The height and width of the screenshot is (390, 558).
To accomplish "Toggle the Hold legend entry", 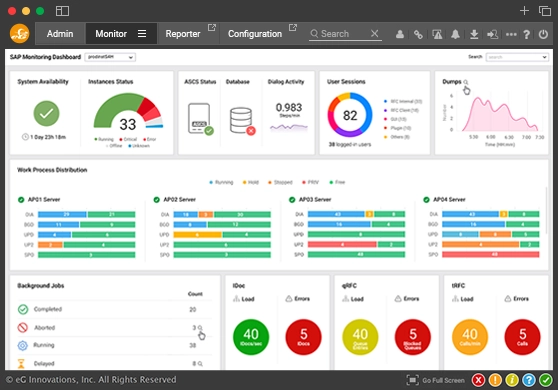I will click(x=251, y=182).
